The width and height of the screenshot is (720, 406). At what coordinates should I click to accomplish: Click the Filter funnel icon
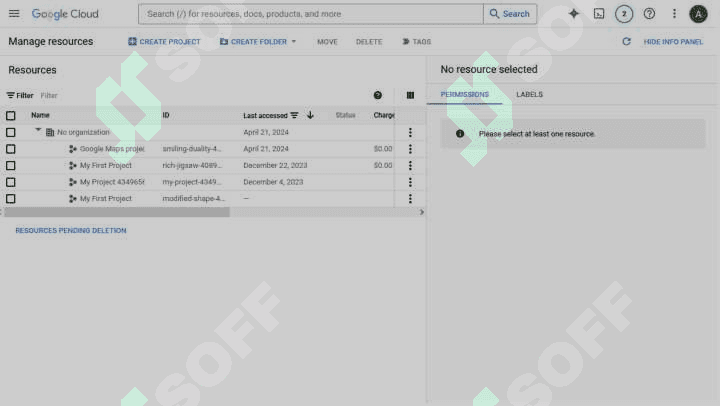(x=10, y=95)
